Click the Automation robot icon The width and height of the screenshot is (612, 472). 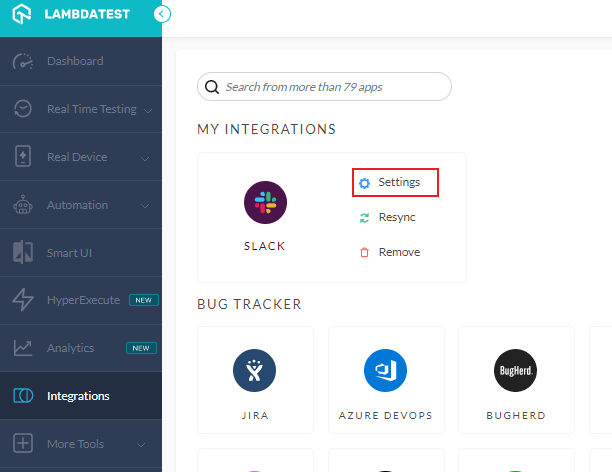pyautogui.click(x=23, y=205)
